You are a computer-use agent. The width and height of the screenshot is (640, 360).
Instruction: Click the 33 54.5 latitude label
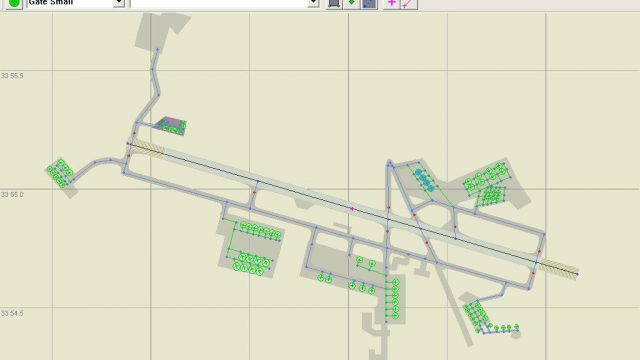pyautogui.click(x=12, y=313)
